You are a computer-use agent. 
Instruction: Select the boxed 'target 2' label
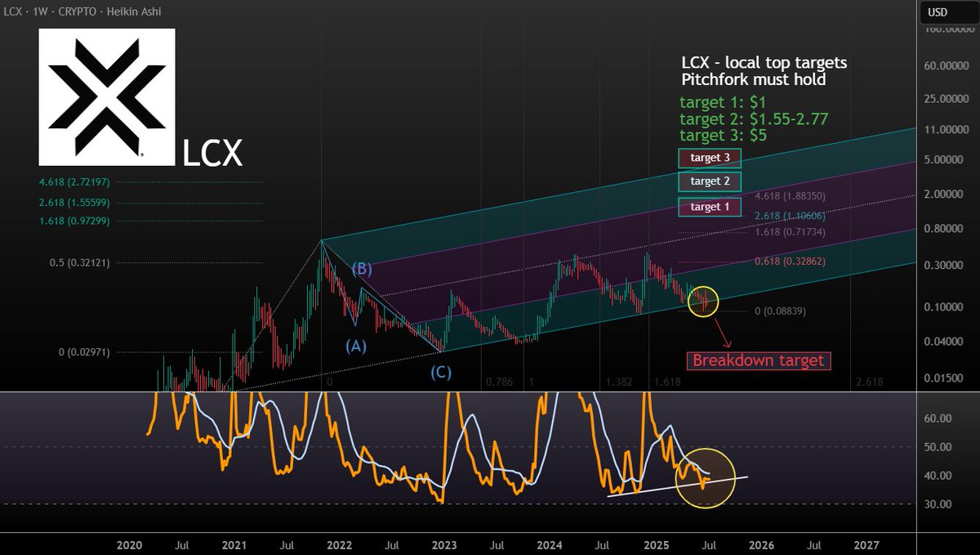click(710, 181)
